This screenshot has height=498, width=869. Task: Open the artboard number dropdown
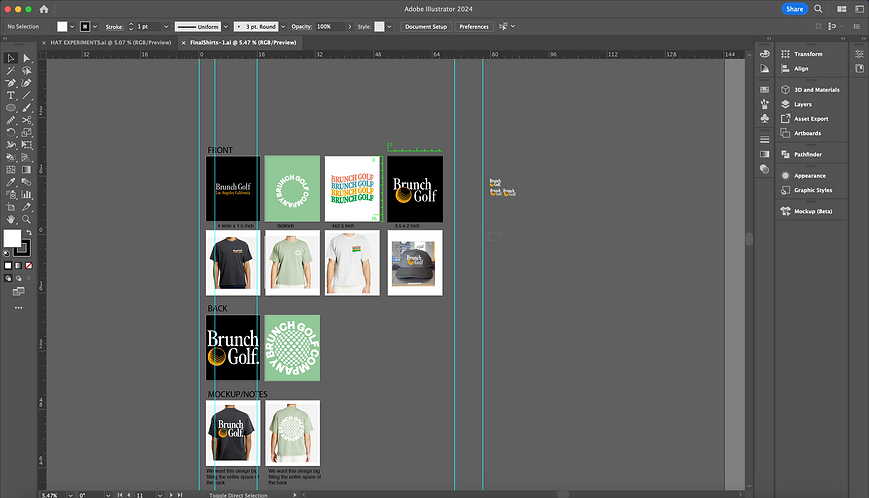coord(160,495)
